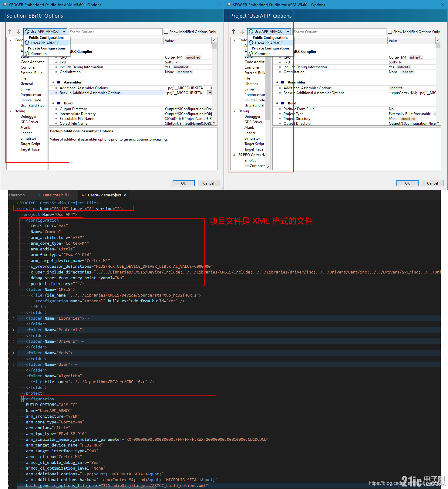Screen dimensions: 448x489
Task: Select Libraries in Project options tree
Action: coord(251,84)
